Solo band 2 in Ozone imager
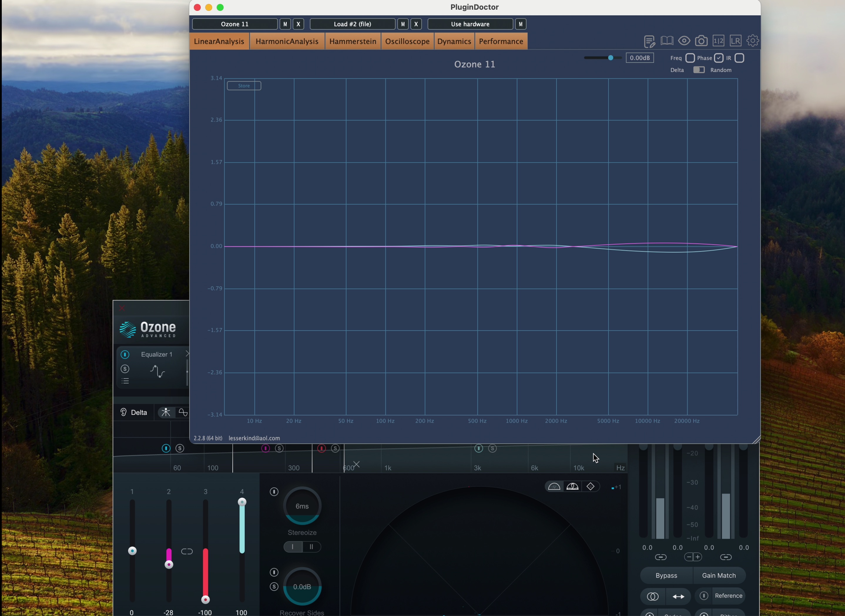 click(x=279, y=448)
